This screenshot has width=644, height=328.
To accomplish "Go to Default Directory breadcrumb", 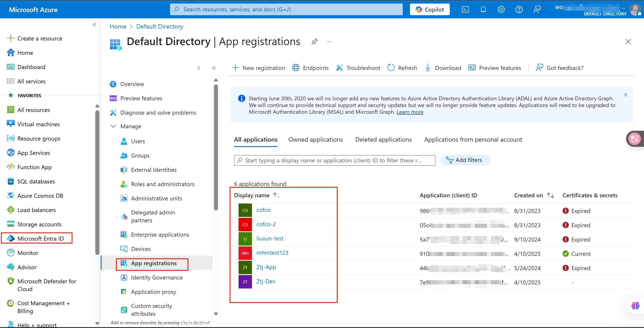I will point(160,26).
